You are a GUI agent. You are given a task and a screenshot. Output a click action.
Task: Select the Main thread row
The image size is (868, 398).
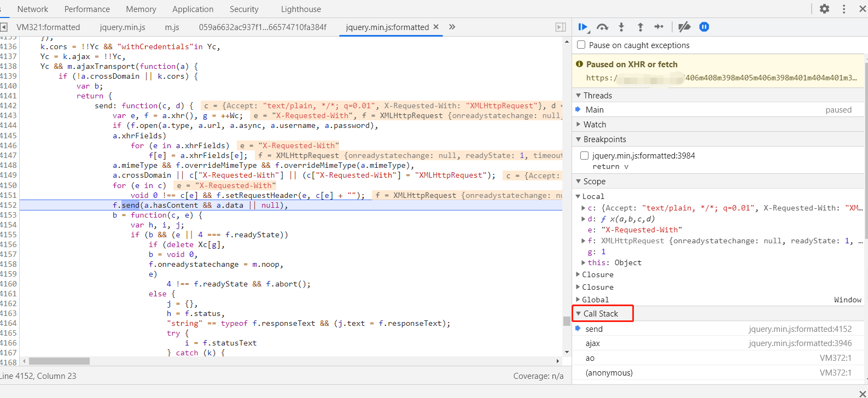point(719,110)
